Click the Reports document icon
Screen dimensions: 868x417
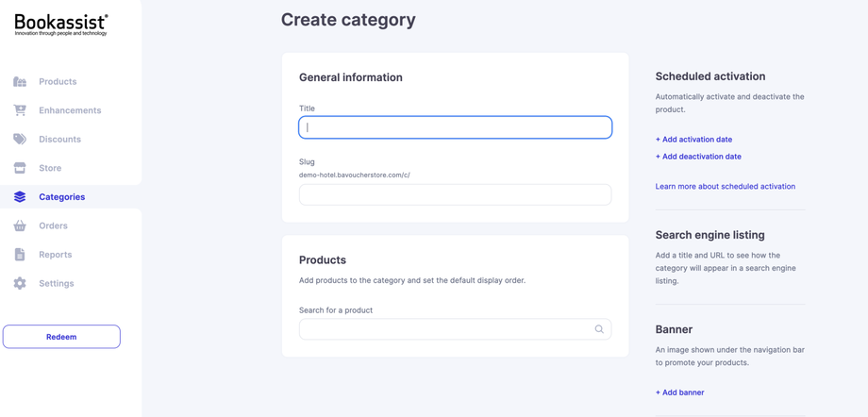(20, 255)
